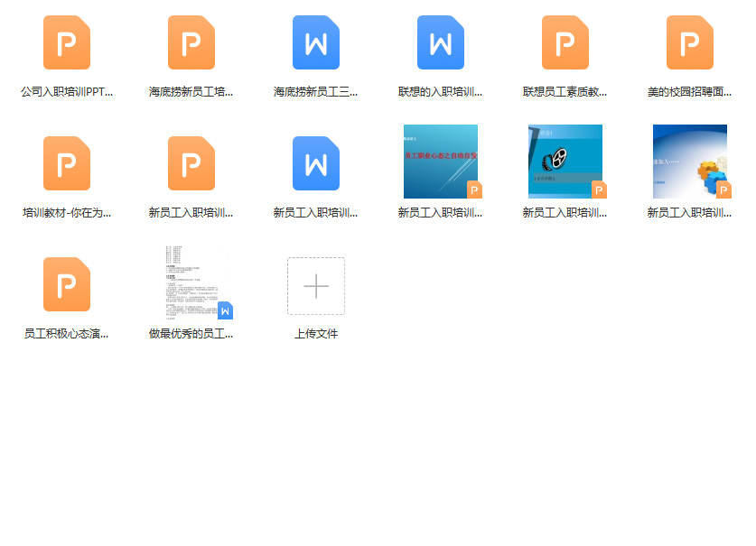Click file name under the puzzle cubes thumbnail
756x546 pixels.
[x=690, y=212]
